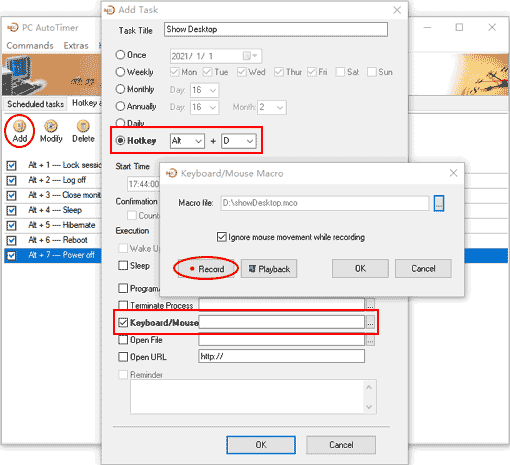Click the Record button in Macro dialog

pyautogui.click(x=206, y=269)
